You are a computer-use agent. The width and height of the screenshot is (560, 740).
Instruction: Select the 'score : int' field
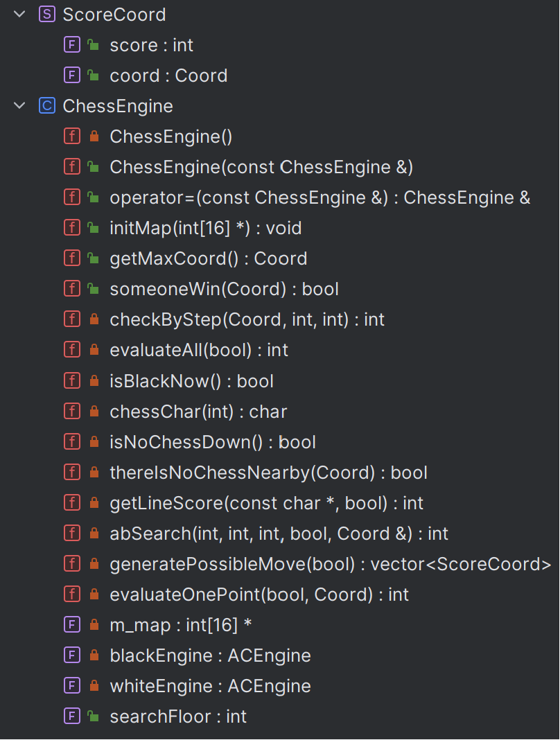(152, 45)
